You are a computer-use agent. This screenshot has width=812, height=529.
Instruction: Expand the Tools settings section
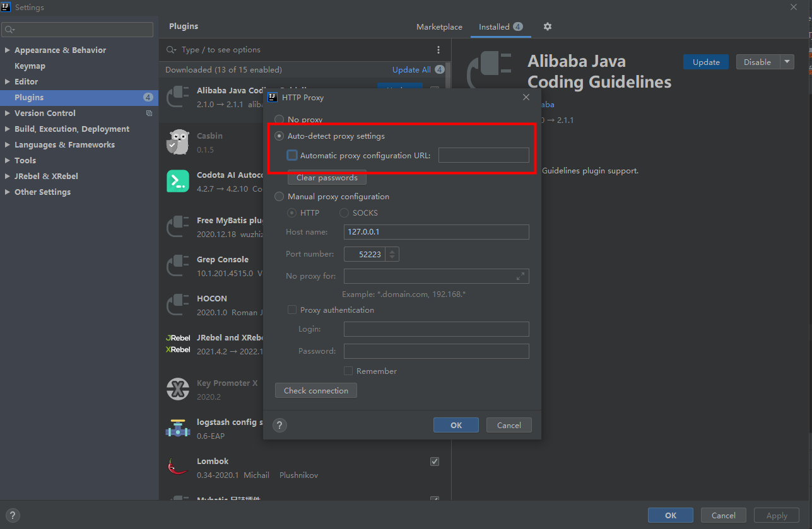[x=7, y=160]
